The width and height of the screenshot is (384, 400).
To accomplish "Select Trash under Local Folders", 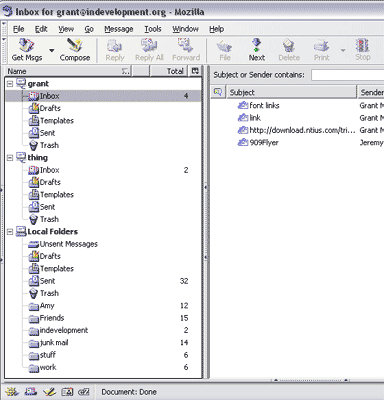I will (x=103, y=293).
